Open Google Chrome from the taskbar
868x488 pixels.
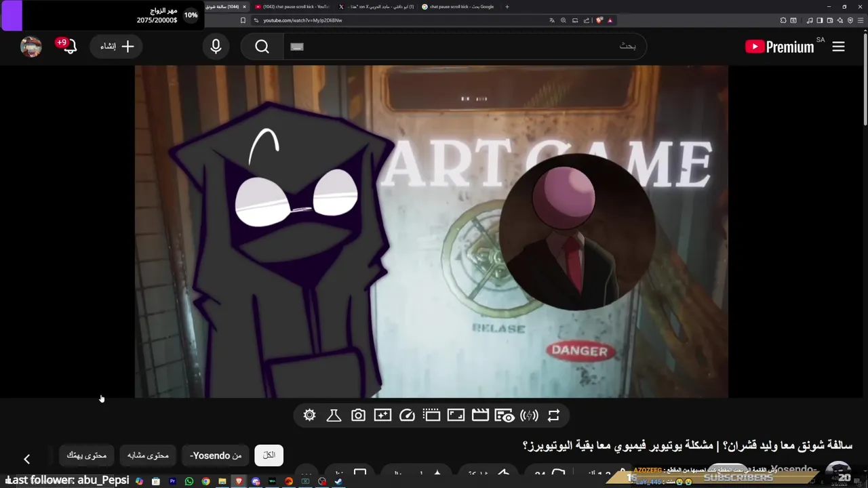(x=205, y=481)
